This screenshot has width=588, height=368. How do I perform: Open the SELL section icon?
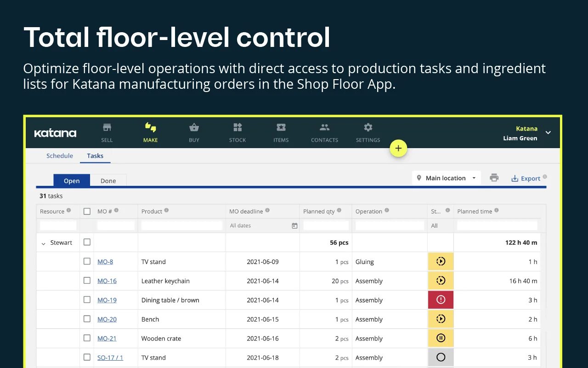107,127
